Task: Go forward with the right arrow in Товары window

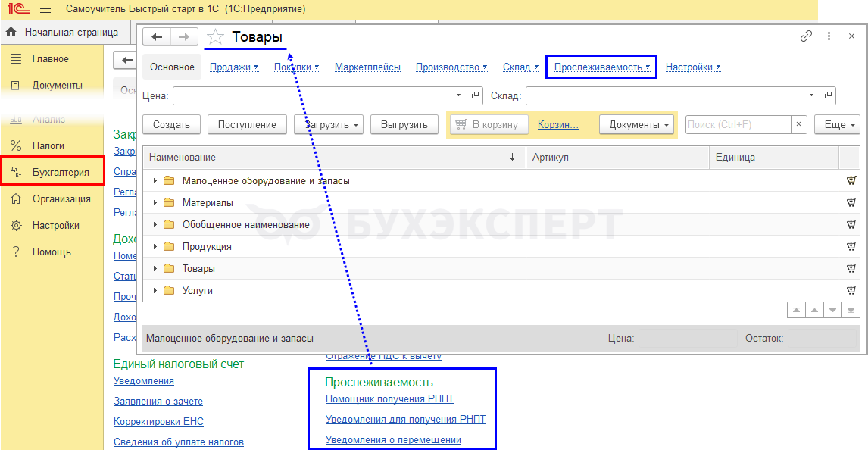Action: coord(184,37)
